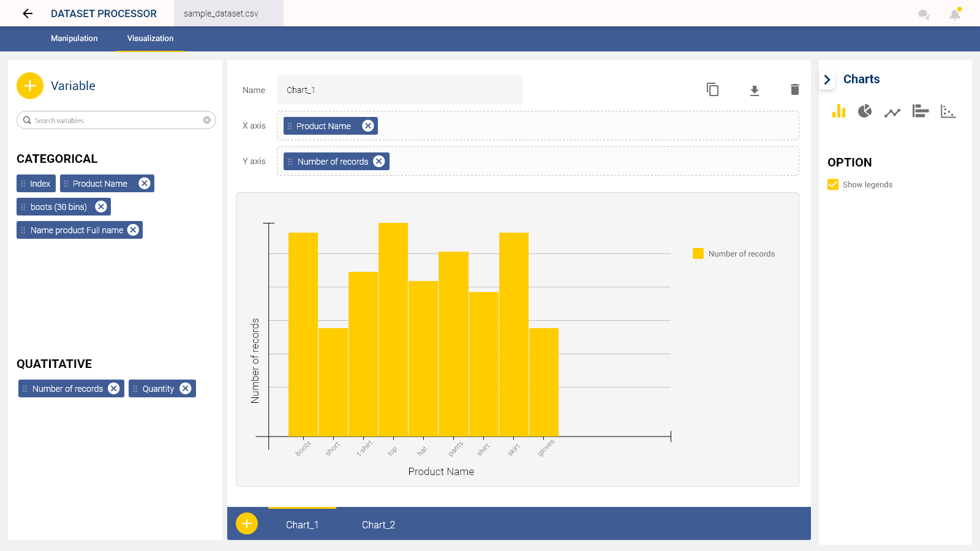Add a new variable with the plus button
The width and height of the screenshot is (980, 551).
[x=29, y=86]
